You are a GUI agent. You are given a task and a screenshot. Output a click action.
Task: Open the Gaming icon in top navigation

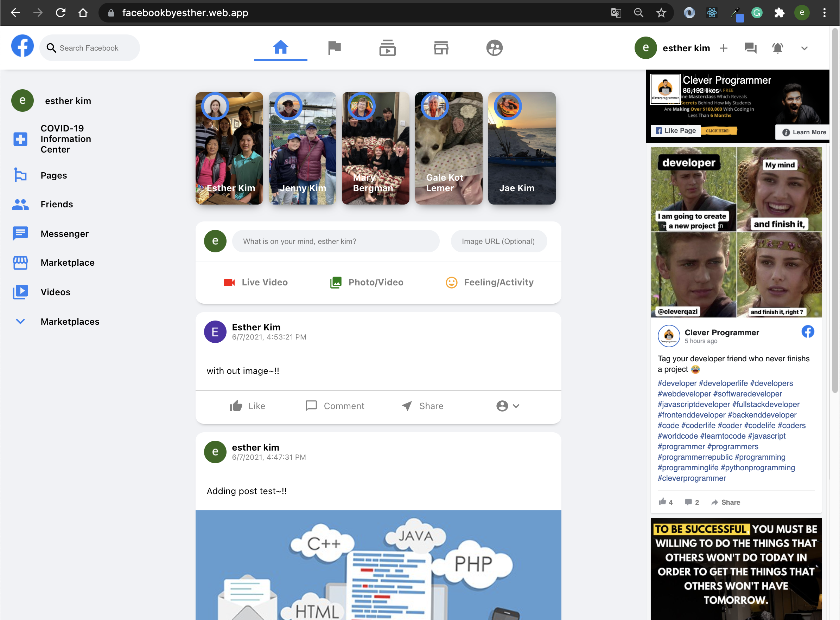[495, 48]
